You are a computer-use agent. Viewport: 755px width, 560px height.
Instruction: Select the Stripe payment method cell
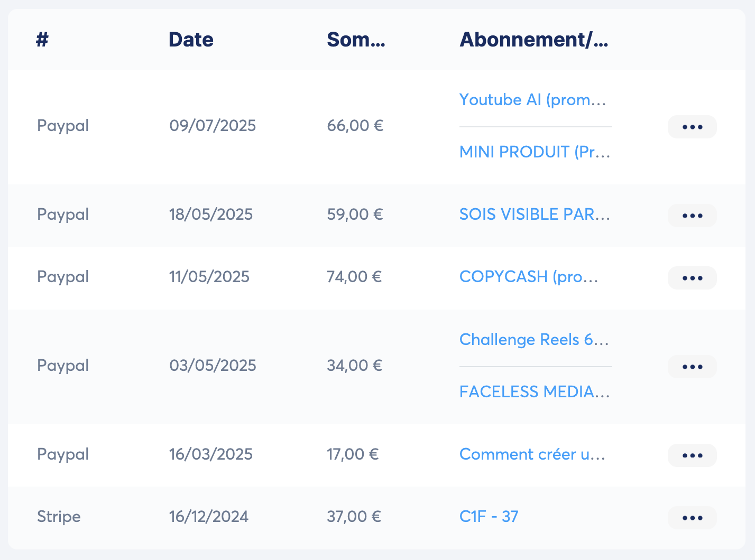click(59, 517)
